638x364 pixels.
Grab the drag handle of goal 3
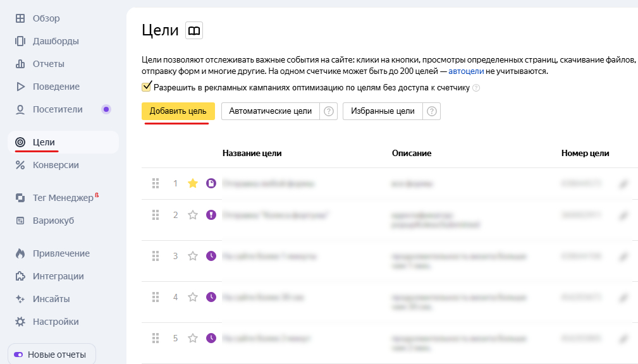click(156, 256)
